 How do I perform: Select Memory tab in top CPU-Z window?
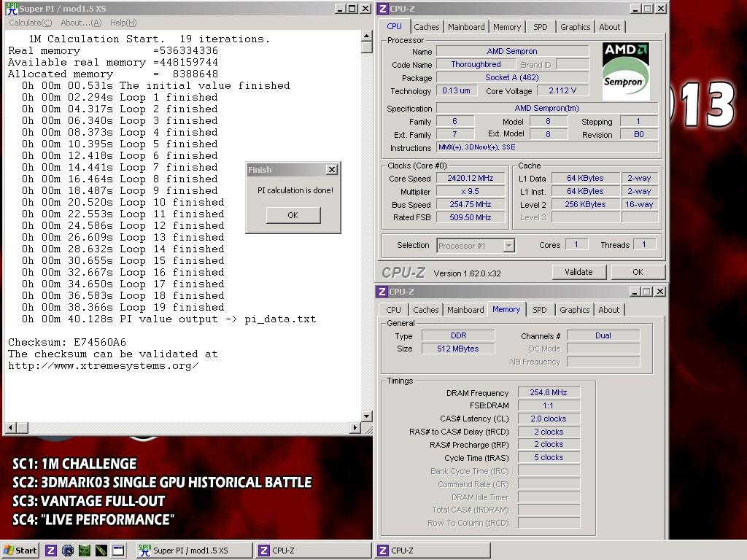[507, 27]
